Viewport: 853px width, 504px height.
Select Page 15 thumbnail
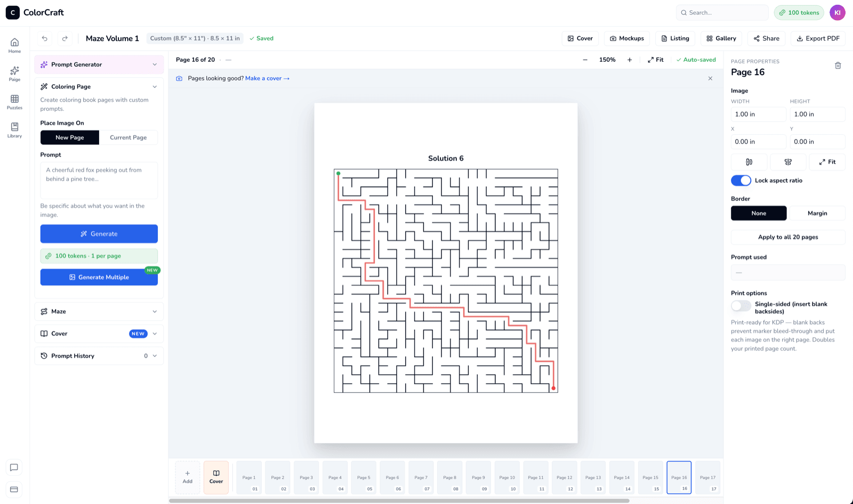click(650, 477)
